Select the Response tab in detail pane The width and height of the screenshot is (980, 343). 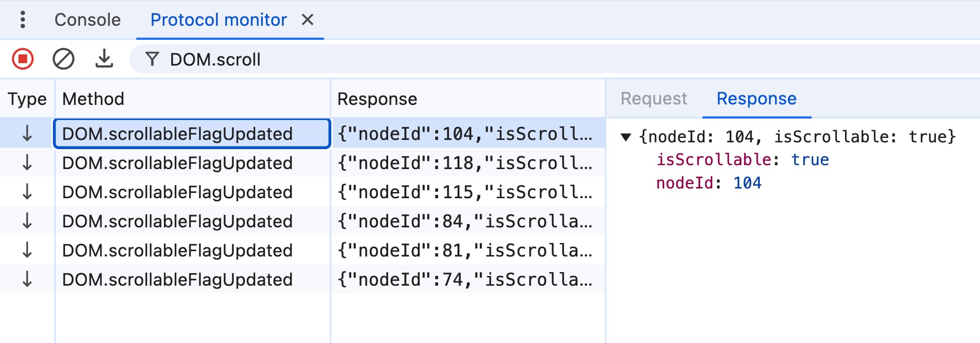tap(756, 99)
